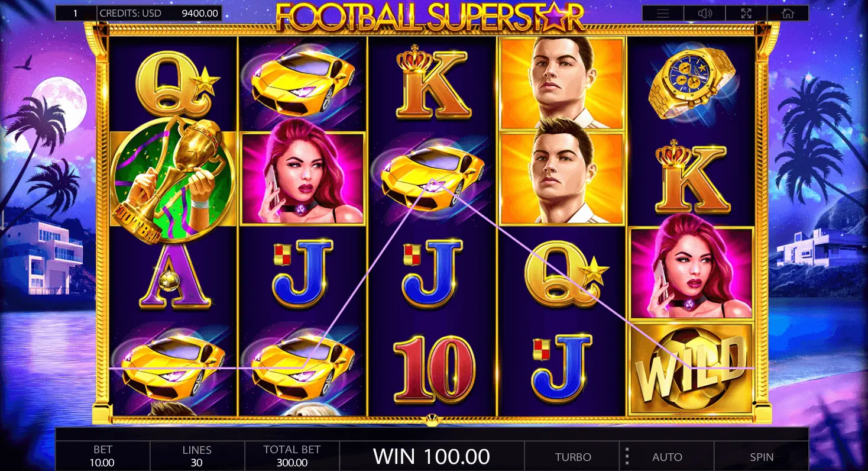Screen dimensions: 868x471
Task: Go to the home lobby icon
Action: pos(788,14)
